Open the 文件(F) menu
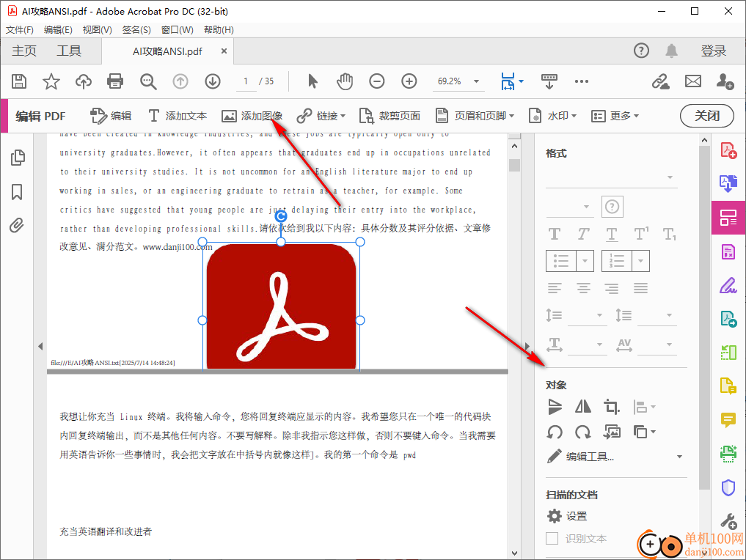This screenshot has width=746, height=560. pyautogui.click(x=20, y=30)
